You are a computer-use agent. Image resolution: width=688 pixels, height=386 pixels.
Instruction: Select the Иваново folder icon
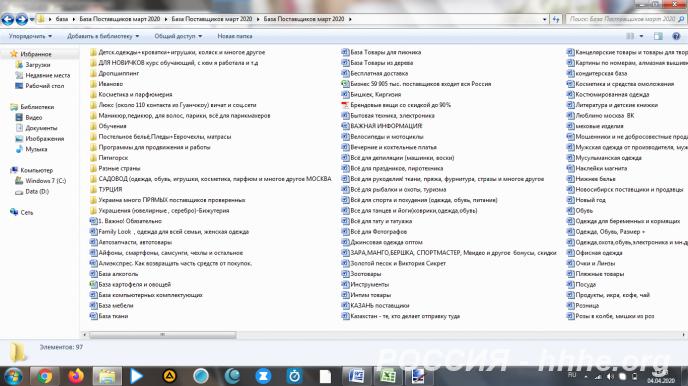(x=93, y=84)
